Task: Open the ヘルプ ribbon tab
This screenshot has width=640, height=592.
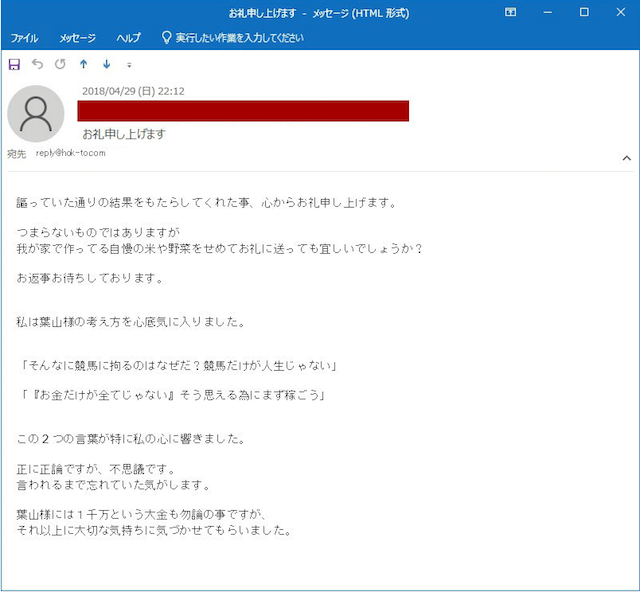Action: 129,38
